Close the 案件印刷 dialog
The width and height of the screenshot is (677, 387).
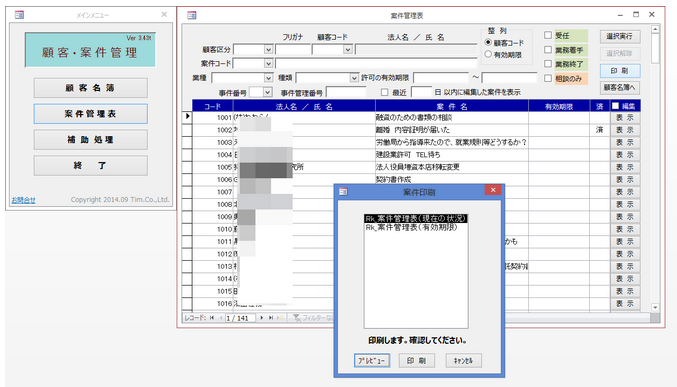click(493, 190)
